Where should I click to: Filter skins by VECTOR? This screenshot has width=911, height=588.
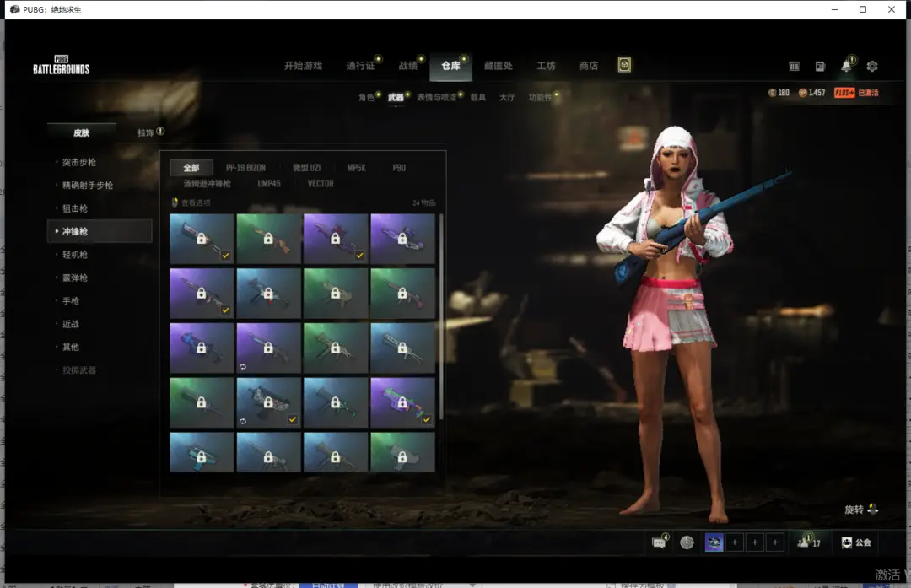(321, 184)
